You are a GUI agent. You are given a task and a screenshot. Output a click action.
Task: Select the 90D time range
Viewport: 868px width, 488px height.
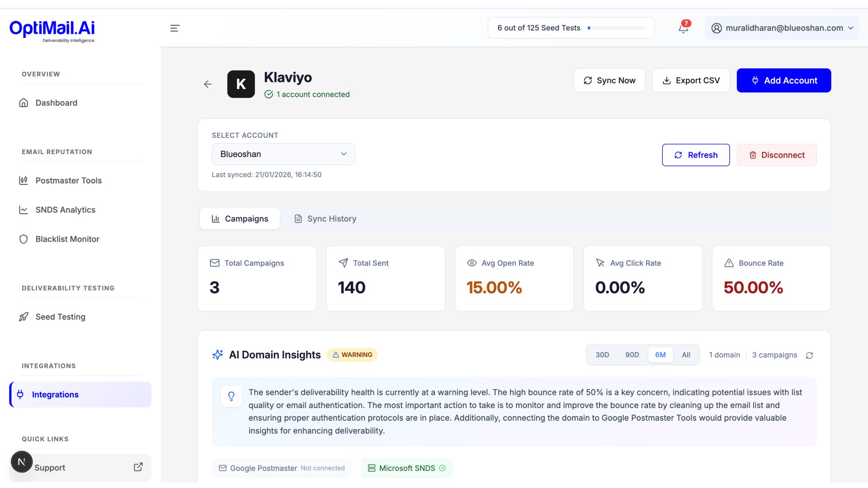632,355
